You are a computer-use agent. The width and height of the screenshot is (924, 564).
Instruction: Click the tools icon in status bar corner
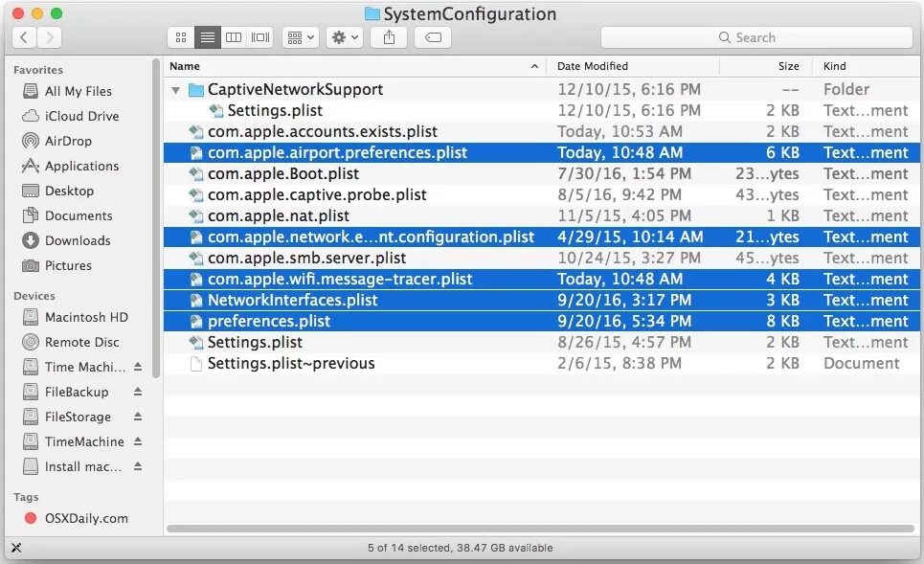tap(16, 548)
